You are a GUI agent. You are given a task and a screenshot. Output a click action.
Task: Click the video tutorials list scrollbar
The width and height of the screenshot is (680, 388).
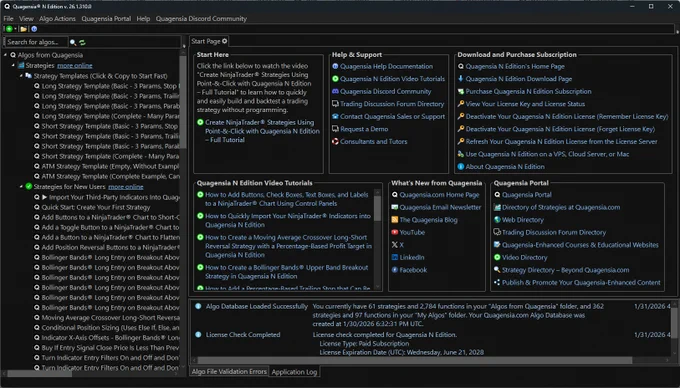[x=378, y=208]
